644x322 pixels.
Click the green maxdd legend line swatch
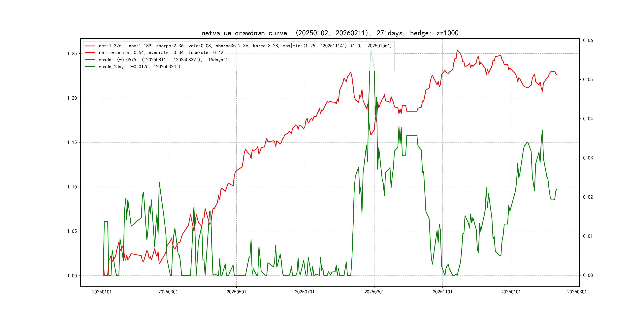point(90,60)
